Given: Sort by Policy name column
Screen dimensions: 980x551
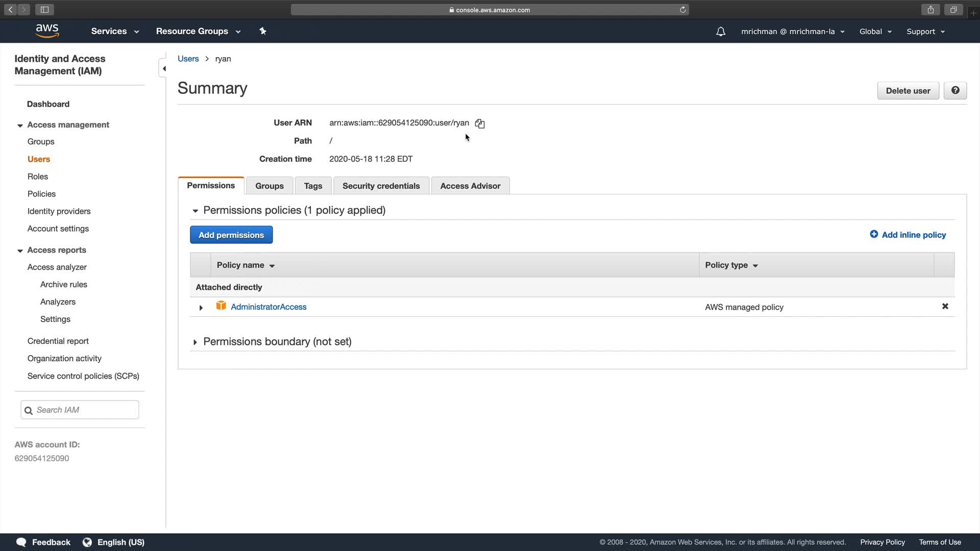Looking at the screenshot, I should tap(246, 265).
